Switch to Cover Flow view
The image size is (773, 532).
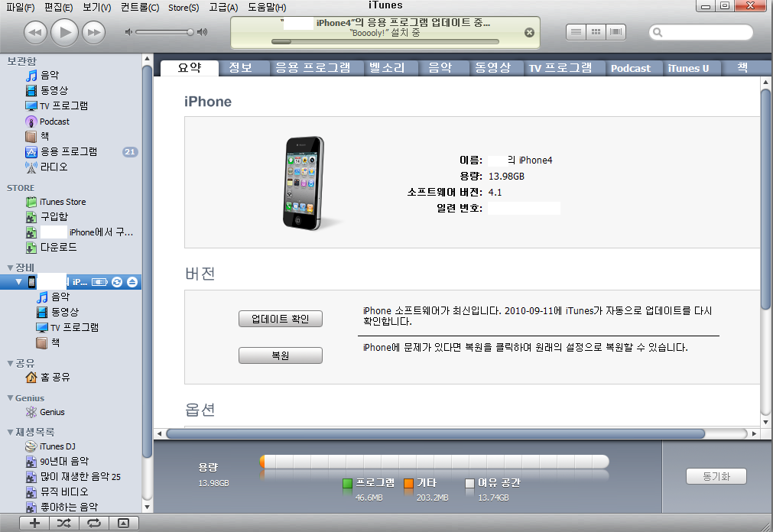click(615, 32)
